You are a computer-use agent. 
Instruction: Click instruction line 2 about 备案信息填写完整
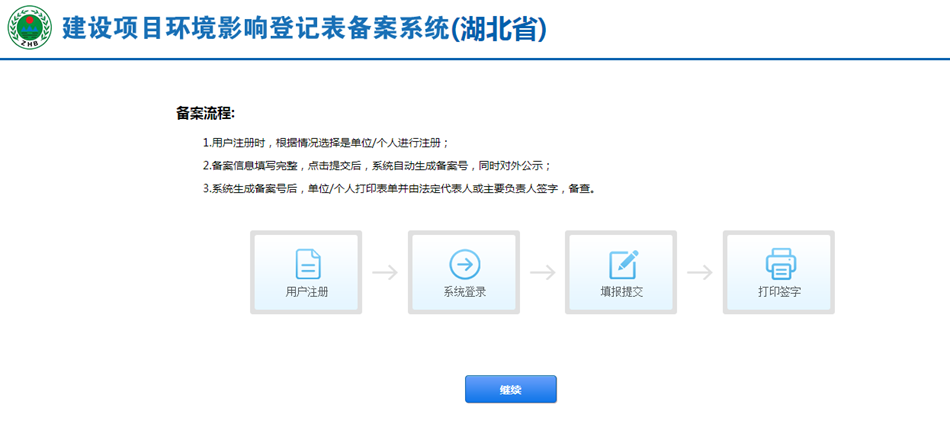point(376,165)
